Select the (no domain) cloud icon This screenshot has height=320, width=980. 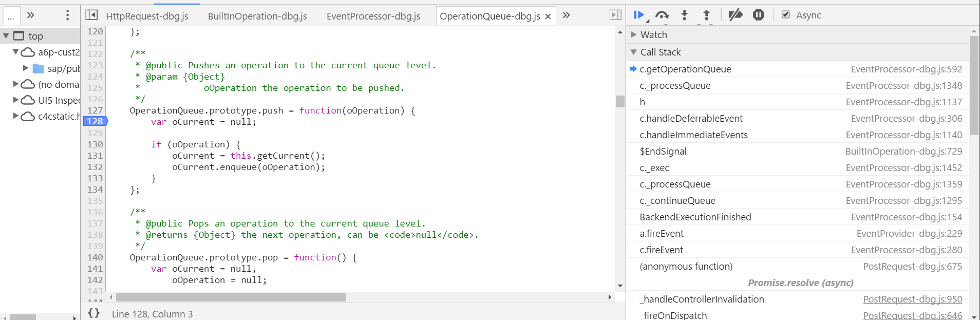(x=28, y=84)
